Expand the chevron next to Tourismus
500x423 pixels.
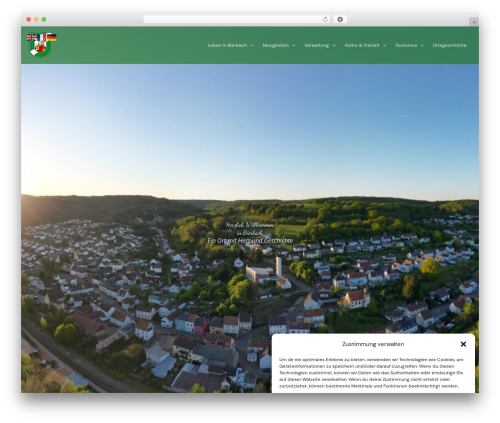point(422,46)
